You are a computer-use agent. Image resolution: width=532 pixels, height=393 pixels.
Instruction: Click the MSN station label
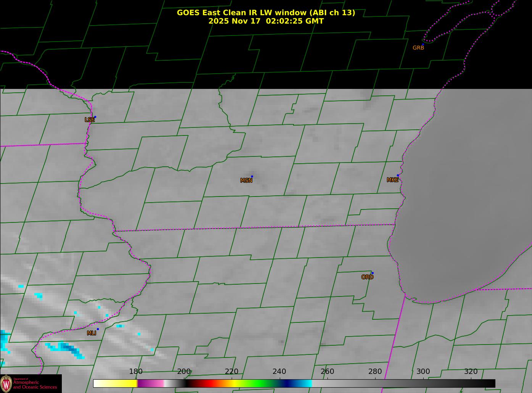(246, 180)
